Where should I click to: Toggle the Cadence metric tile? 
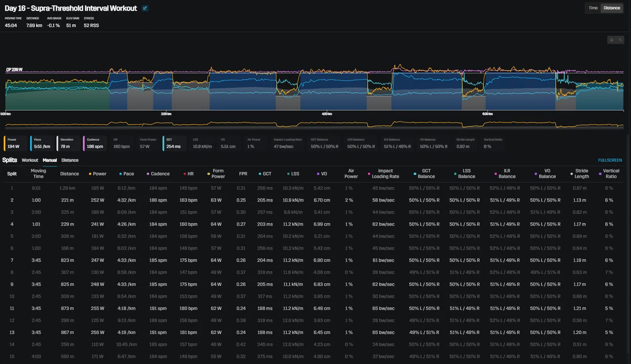(x=95, y=143)
